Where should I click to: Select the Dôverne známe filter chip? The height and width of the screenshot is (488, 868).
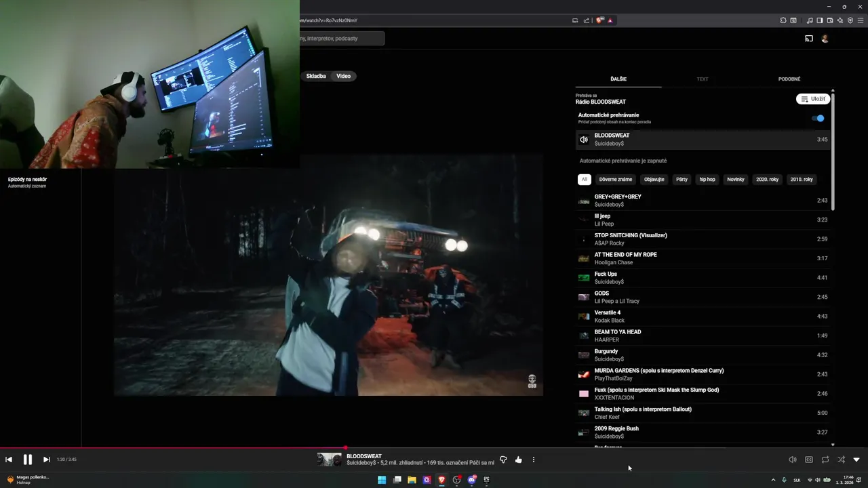(x=616, y=180)
